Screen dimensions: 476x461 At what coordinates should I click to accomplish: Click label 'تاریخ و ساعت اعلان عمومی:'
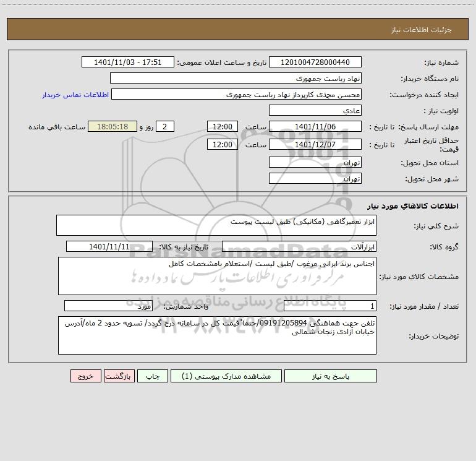click(221, 62)
